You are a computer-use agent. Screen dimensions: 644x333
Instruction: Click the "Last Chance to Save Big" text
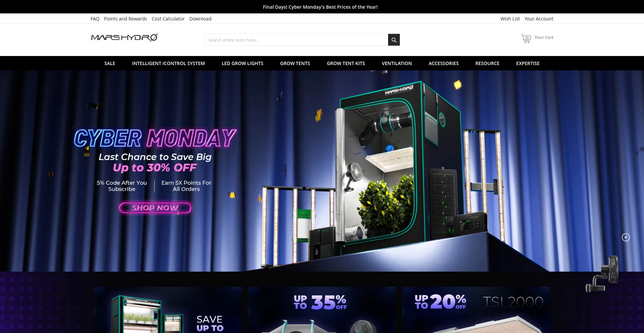coord(155,157)
